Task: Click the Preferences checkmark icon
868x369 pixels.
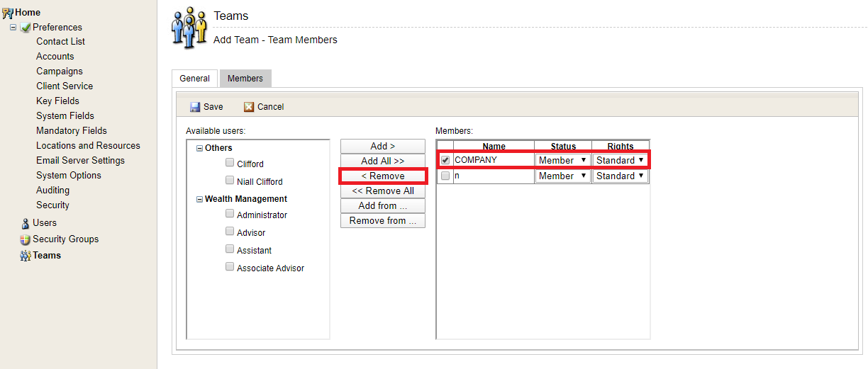Action: [x=26, y=28]
